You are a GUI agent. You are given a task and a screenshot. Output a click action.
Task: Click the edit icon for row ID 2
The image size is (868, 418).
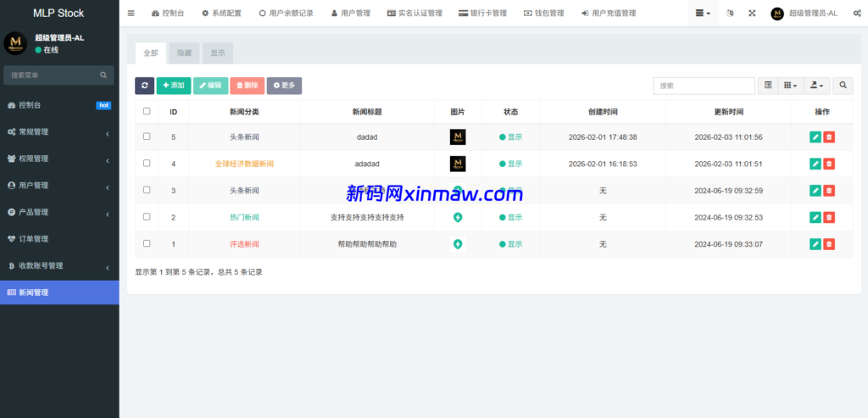point(815,217)
